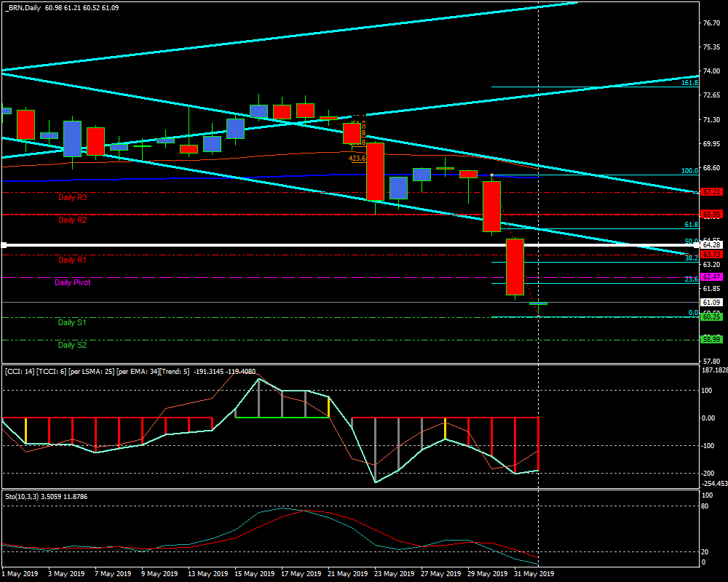Click the Fibonacci 23.6 level label
The image size is (728, 582).
click(692, 279)
